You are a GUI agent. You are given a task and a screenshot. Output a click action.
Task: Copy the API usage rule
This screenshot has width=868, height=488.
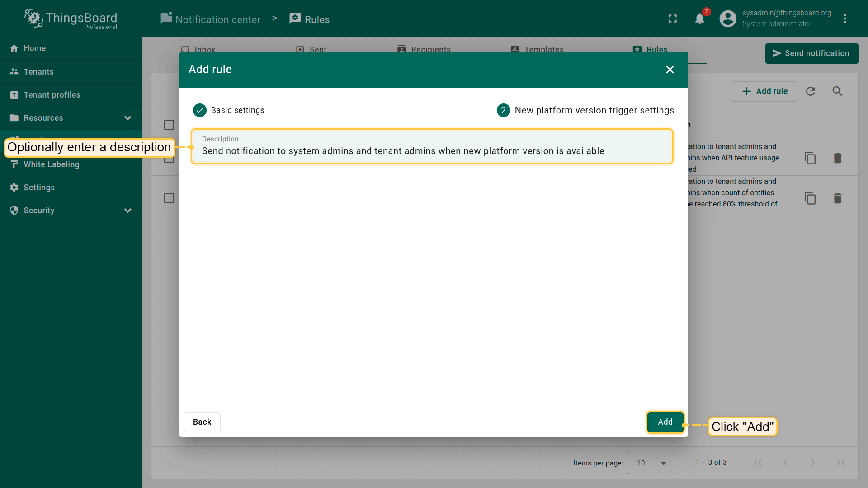click(x=810, y=158)
